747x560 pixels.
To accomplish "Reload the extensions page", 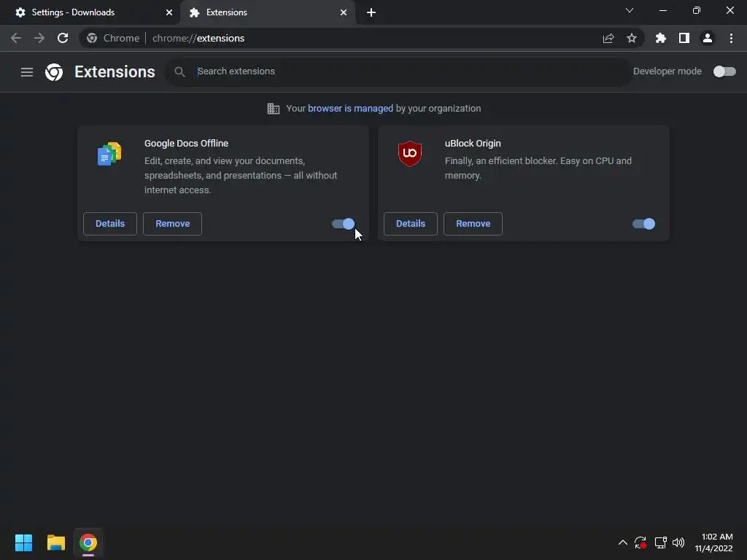I will (x=63, y=38).
